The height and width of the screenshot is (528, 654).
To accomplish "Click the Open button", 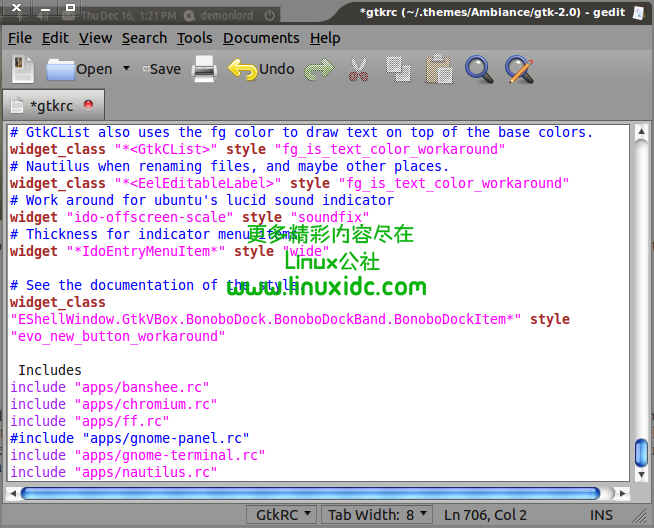I will pyautogui.click(x=80, y=69).
